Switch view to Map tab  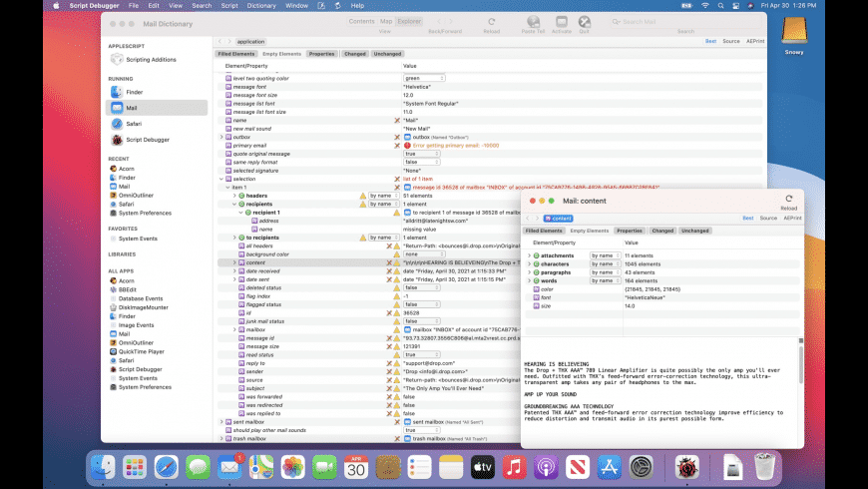pyautogui.click(x=386, y=21)
